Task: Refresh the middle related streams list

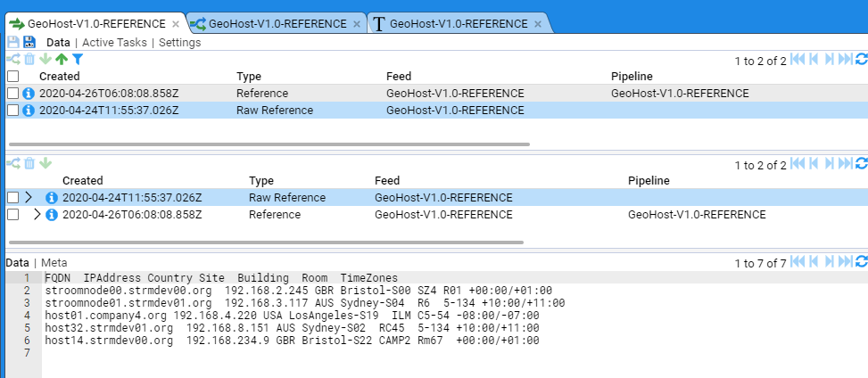Action: coord(861,164)
